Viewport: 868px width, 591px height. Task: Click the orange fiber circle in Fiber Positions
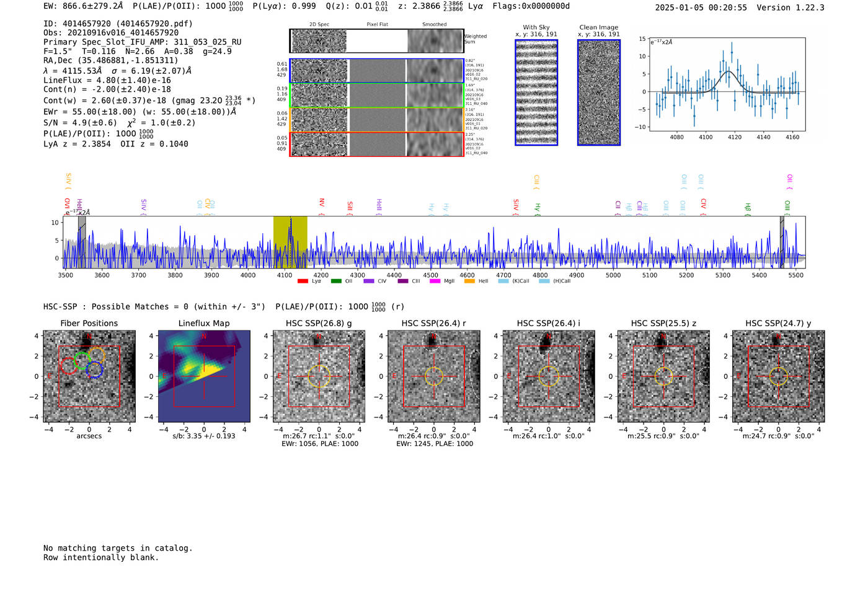coord(96,355)
